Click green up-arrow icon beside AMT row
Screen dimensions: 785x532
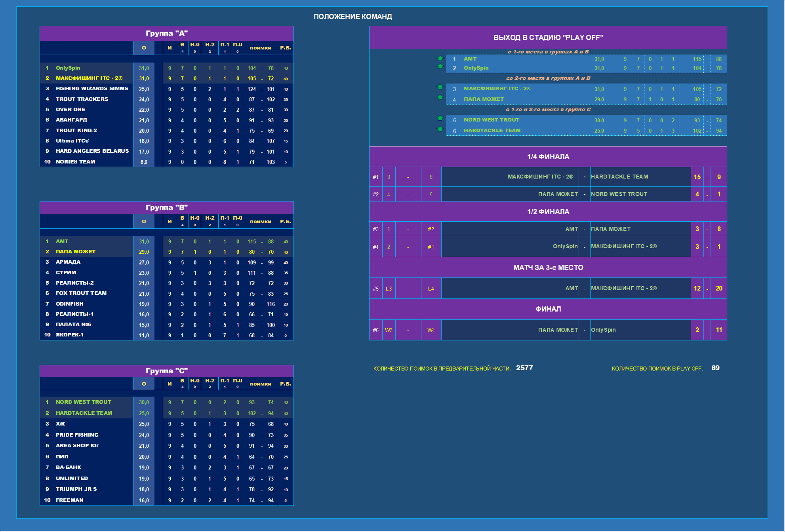440,58
